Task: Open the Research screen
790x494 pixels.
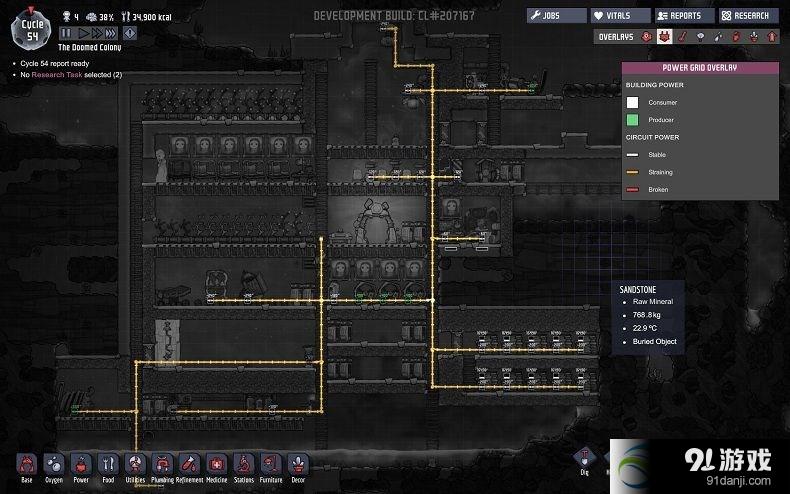Action: pyautogui.click(x=749, y=16)
